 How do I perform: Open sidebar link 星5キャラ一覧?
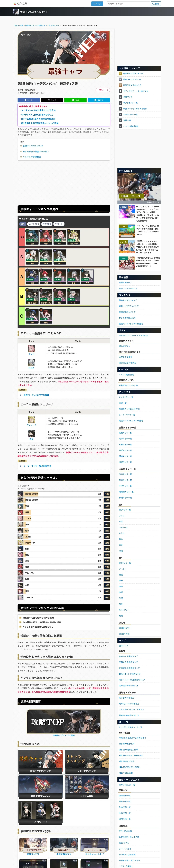click(125, 510)
